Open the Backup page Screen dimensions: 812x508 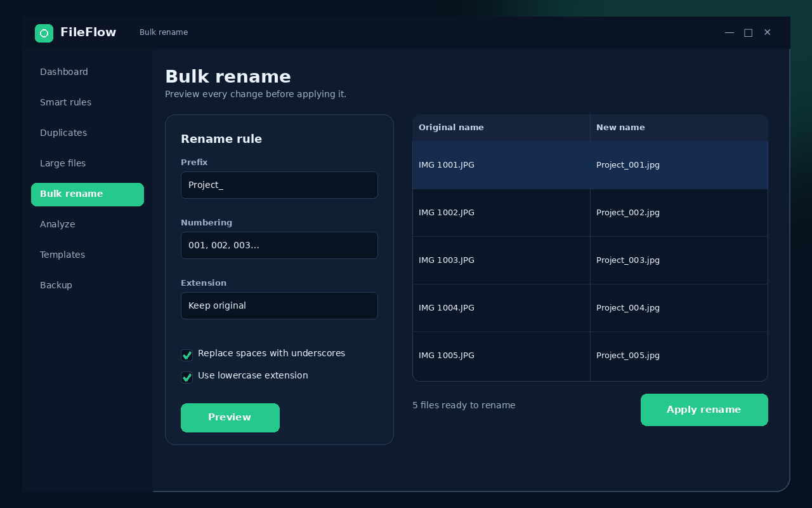(88, 285)
